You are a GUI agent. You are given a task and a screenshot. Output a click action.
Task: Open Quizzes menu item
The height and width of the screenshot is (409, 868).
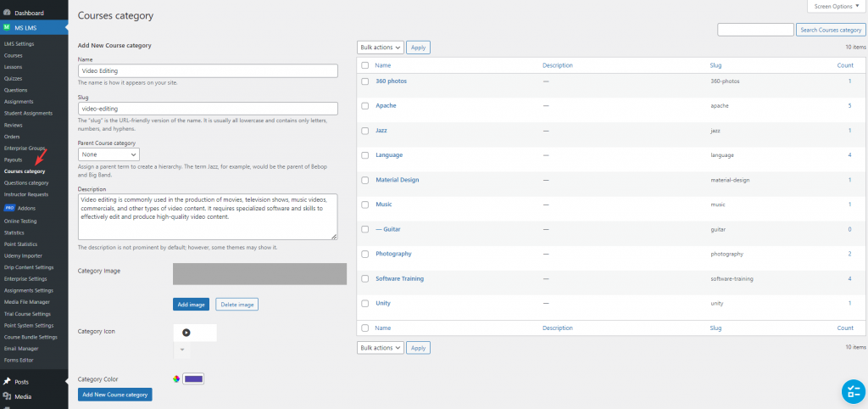point(14,79)
